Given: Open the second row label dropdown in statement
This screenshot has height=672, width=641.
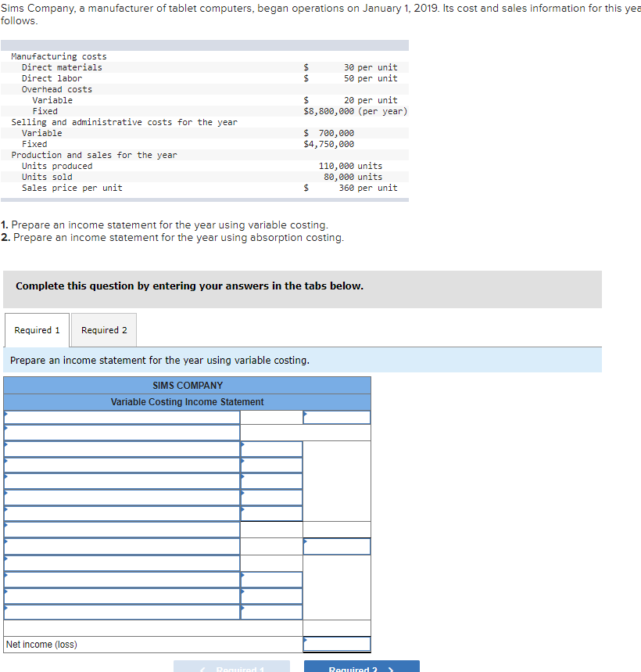Looking at the screenshot, I should [122, 433].
